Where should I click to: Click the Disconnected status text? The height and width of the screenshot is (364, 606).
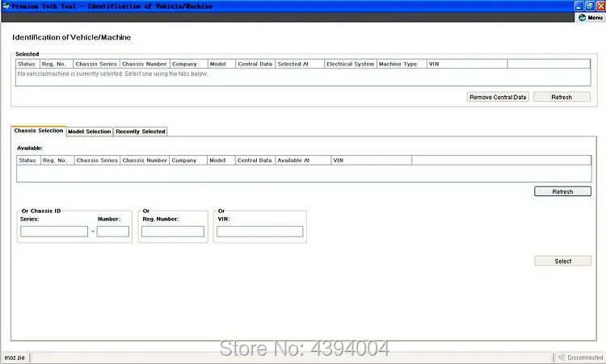coord(585,358)
